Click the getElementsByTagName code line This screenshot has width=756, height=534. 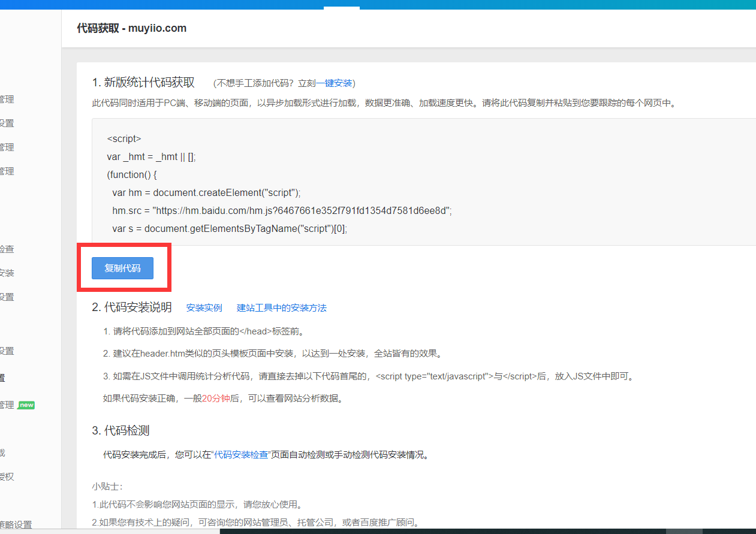pos(230,228)
